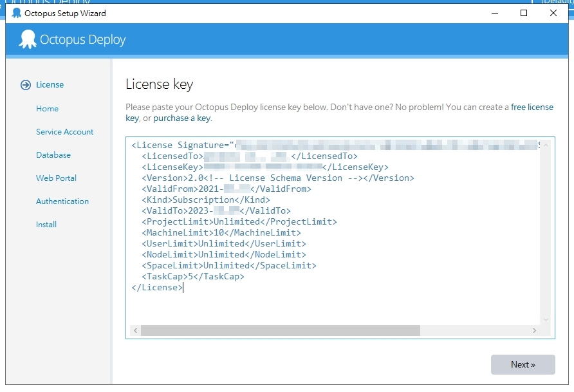
Task: Click the <ValidFrom>2021 line
Action: [x=227, y=189]
